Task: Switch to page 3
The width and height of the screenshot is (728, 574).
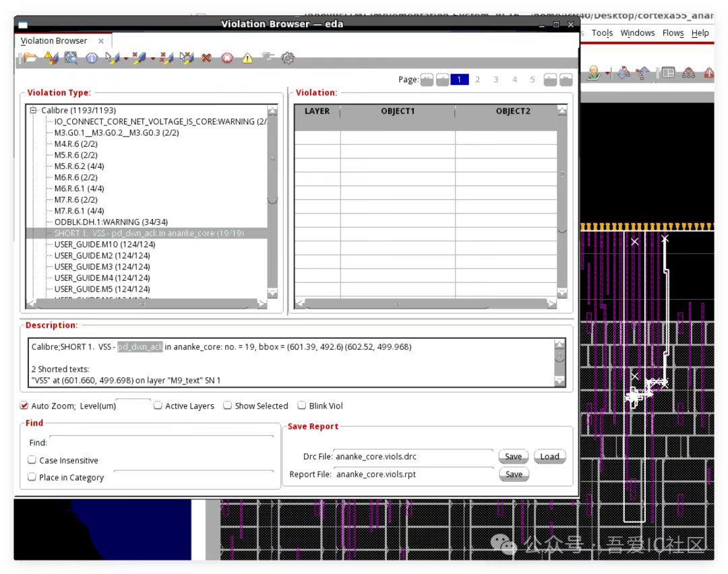Action: (x=496, y=79)
